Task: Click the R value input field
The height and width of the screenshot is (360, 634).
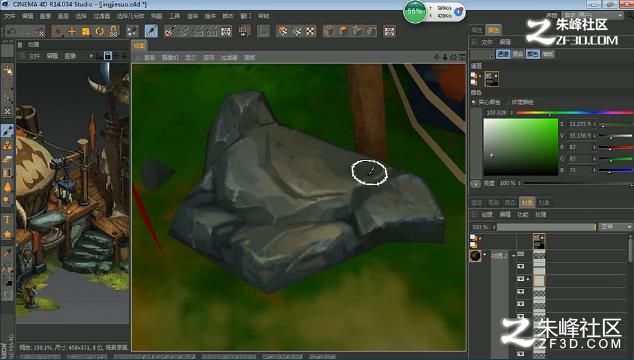Action: click(579, 147)
